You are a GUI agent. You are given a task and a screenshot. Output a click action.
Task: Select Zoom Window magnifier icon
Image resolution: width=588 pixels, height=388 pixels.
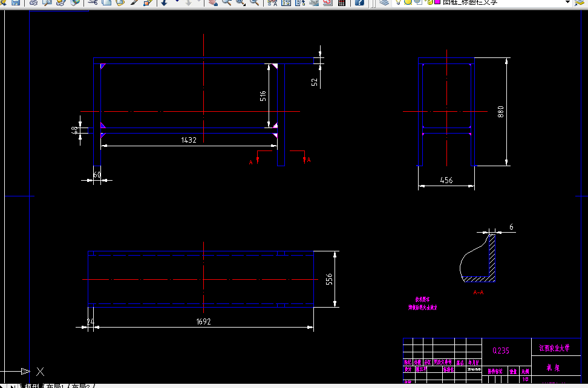click(x=240, y=2)
